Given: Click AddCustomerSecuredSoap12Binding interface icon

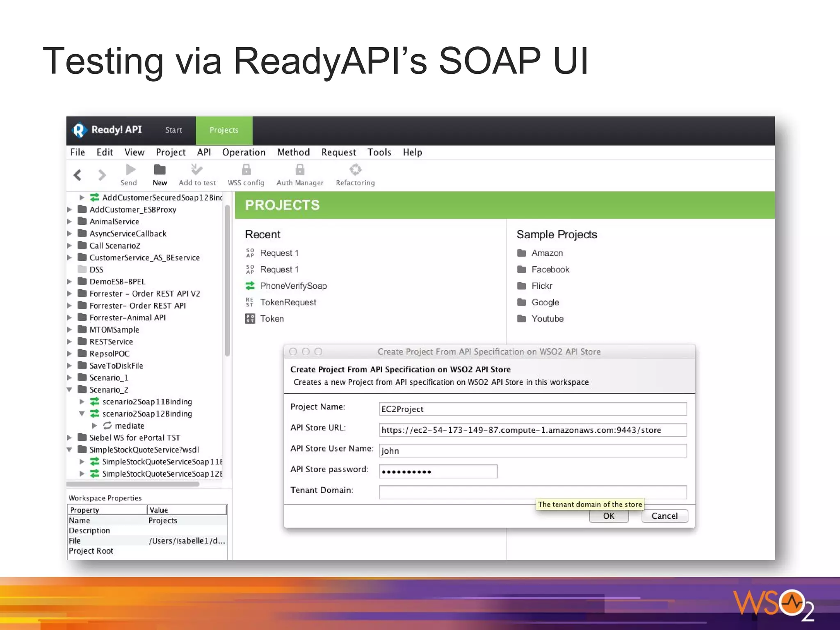Looking at the screenshot, I should (x=95, y=197).
